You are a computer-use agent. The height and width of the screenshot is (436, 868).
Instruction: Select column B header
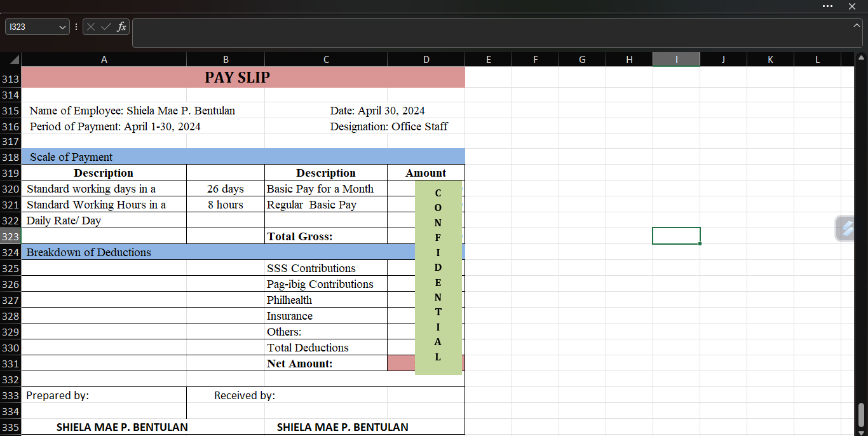(x=226, y=60)
